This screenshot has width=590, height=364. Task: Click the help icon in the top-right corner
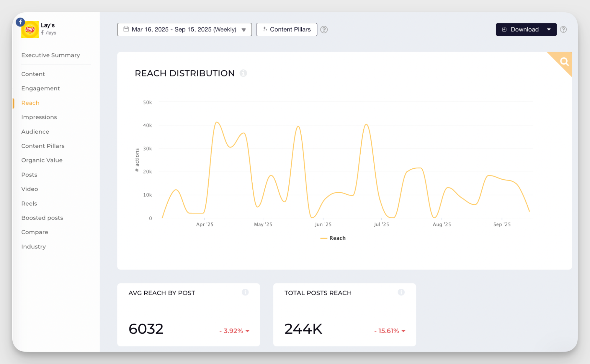tap(563, 29)
